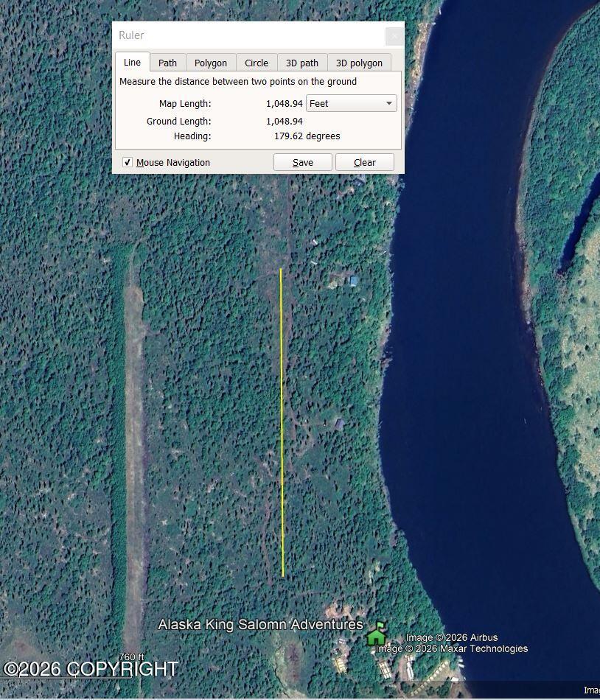Open the Feet units dropdown
This screenshot has width=600, height=700.
[351, 103]
